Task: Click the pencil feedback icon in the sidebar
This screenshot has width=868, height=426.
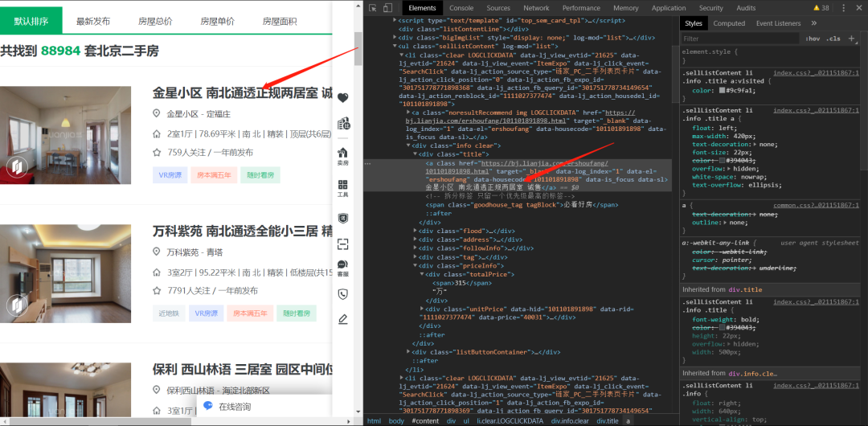Action: coord(342,319)
